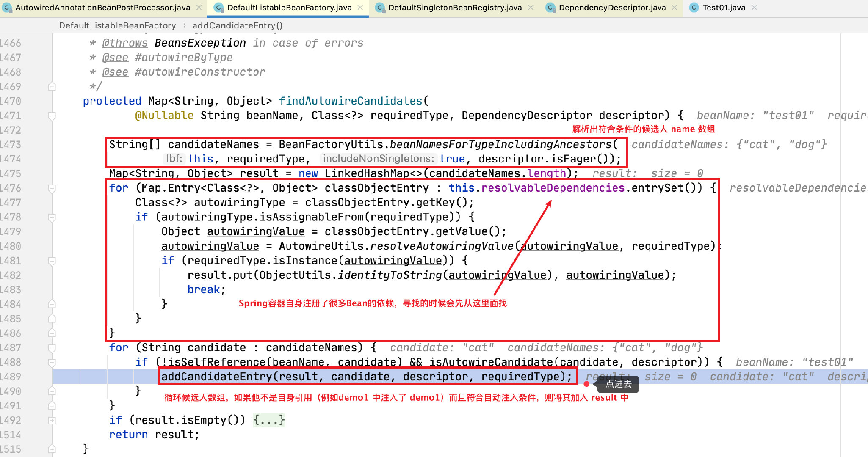
Task: Click the DefaultListableBeanFactory breadcrumb
Action: [117, 25]
